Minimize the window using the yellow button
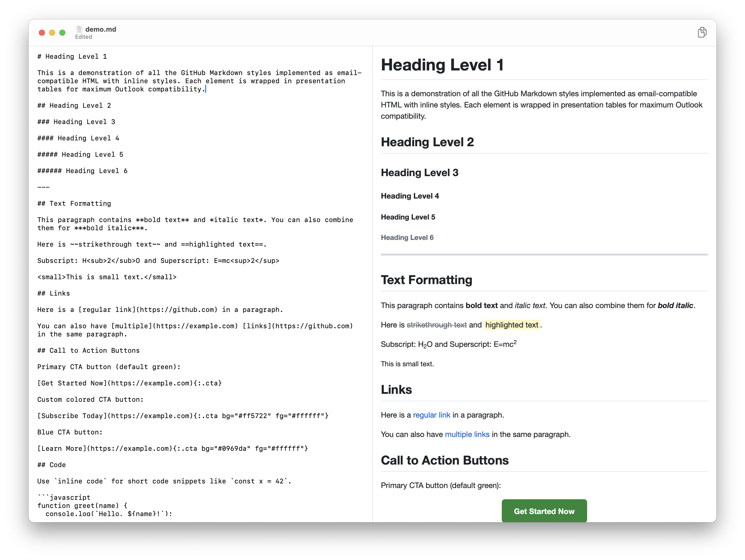The image size is (745, 560). click(x=52, y=33)
